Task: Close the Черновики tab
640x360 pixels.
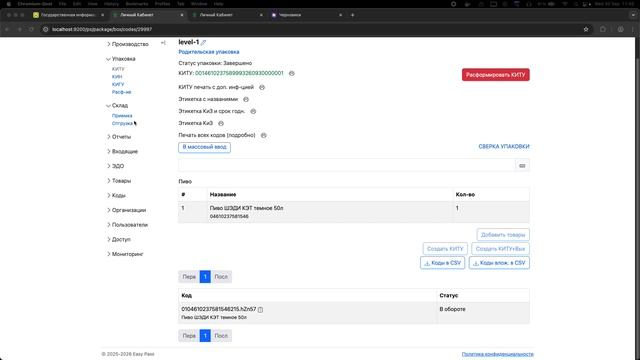Action: [x=340, y=15]
